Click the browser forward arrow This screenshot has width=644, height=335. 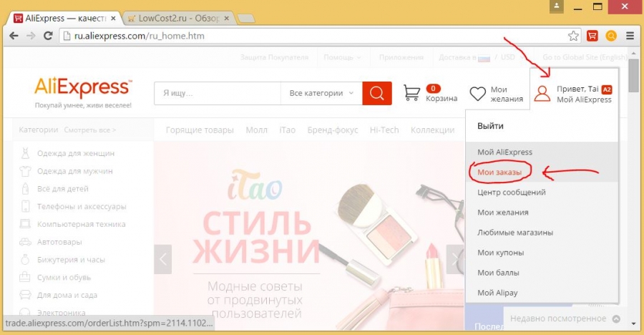31,36
